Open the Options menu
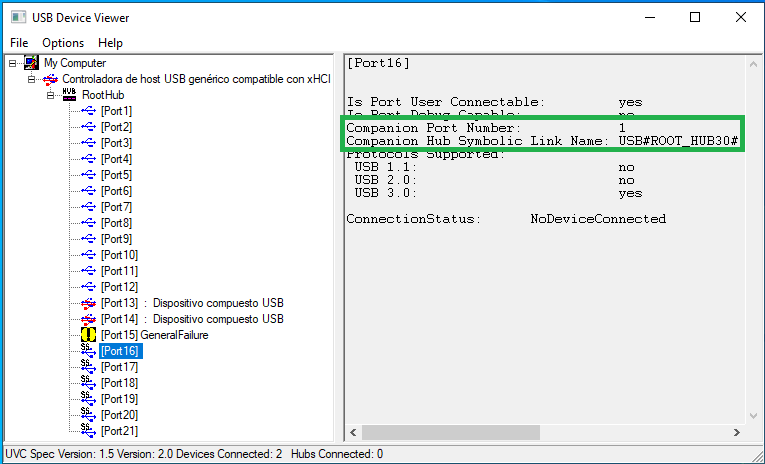The width and height of the screenshot is (765, 464). (x=63, y=43)
